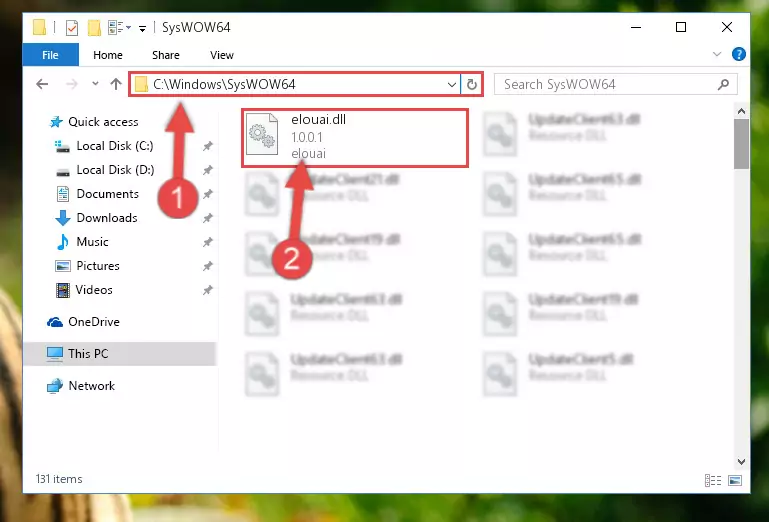The height and width of the screenshot is (522, 769).
Task: Switch to the Home ribbon tab
Action: [108, 55]
